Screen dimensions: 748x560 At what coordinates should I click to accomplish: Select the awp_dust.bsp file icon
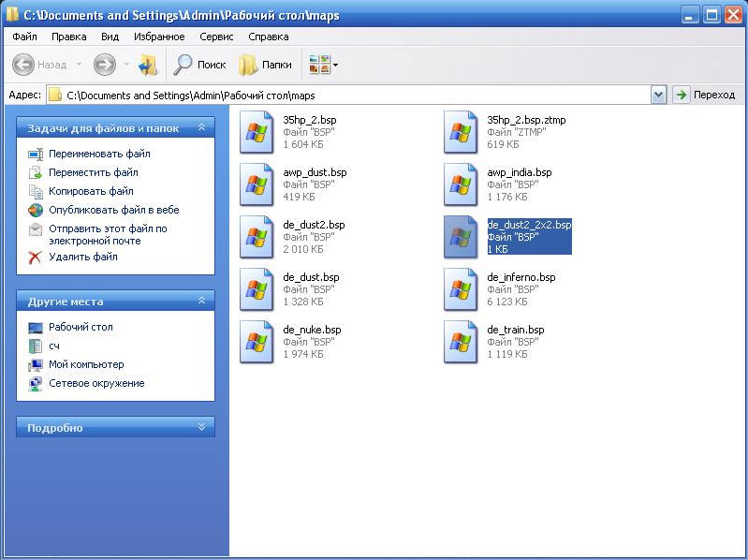[257, 184]
